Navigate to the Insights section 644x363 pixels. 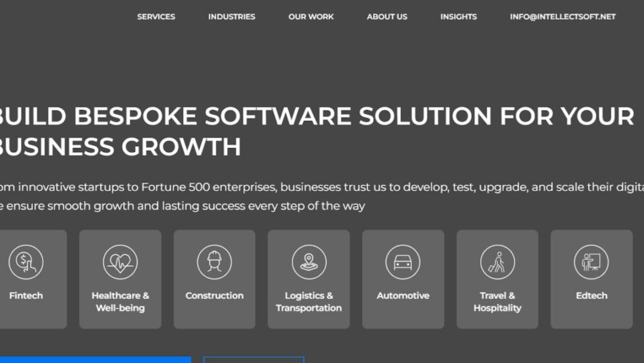point(458,17)
